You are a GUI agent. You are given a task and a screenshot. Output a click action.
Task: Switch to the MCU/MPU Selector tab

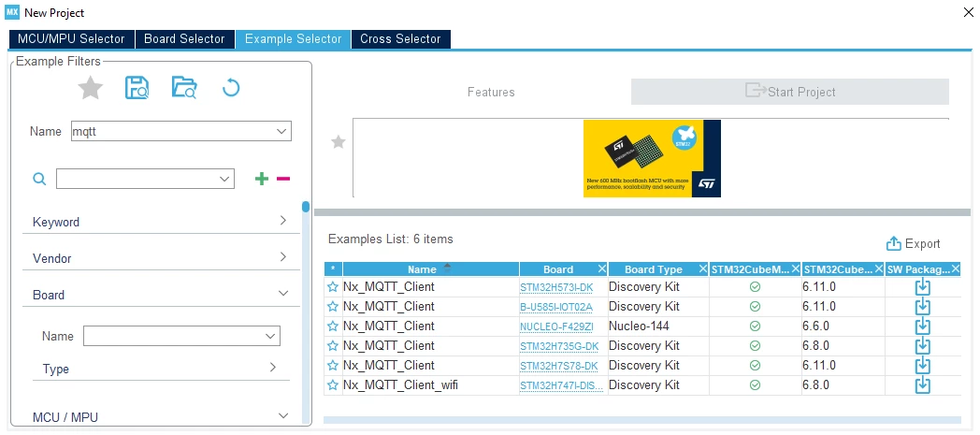click(x=71, y=38)
